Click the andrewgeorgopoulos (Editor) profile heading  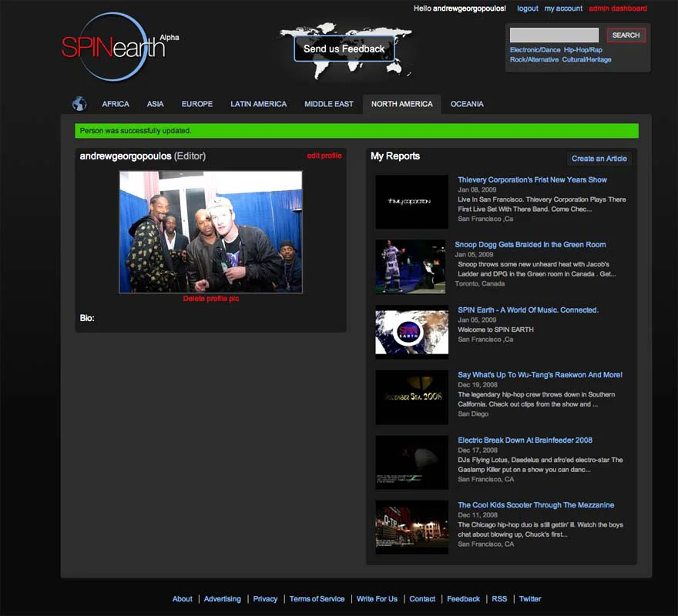pos(143,156)
